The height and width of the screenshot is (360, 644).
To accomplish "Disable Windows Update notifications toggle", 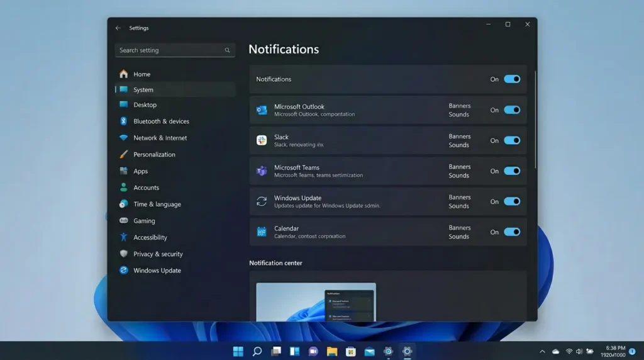I will [x=512, y=201].
